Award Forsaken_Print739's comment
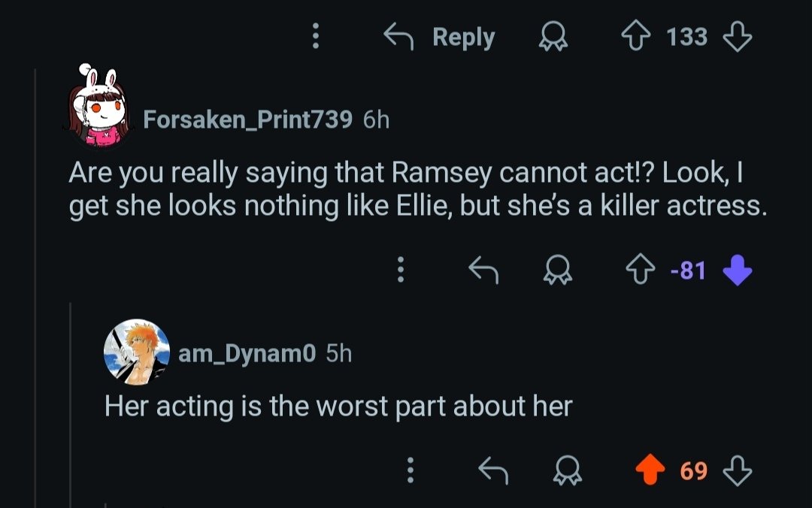Viewport: 812px width, 508px height. click(557, 269)
